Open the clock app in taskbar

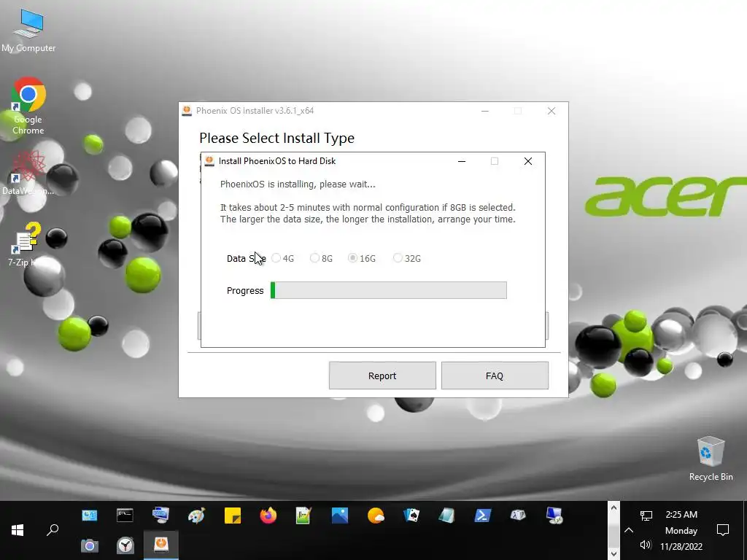[125, 545]
